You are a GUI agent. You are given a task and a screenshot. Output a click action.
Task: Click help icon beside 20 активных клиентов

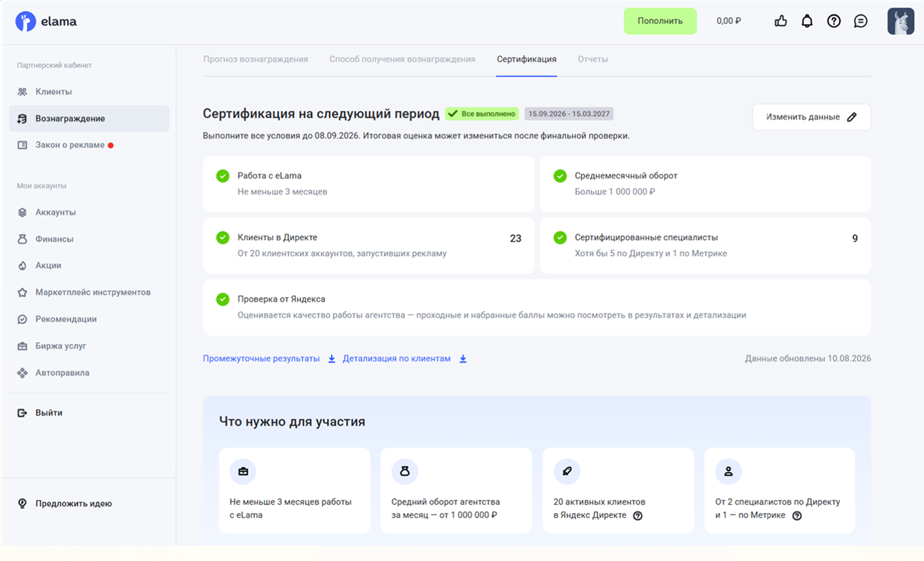tap(638, 516)
